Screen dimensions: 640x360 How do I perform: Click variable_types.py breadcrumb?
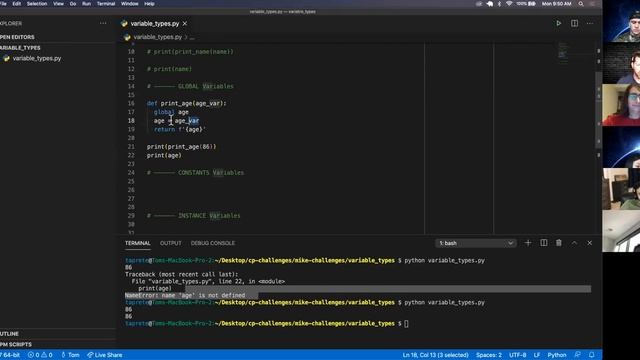click(157, 37)
